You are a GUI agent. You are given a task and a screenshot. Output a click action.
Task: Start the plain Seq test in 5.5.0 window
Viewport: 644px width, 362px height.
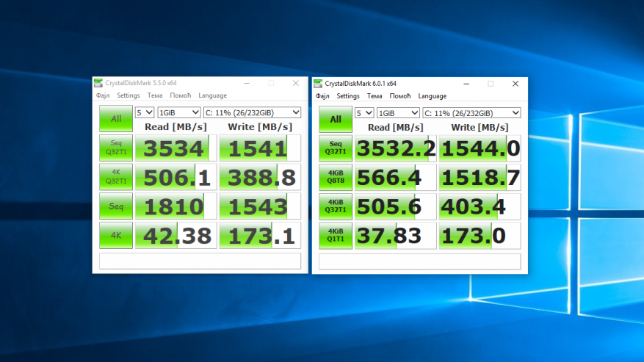click(x=116, y=206)
